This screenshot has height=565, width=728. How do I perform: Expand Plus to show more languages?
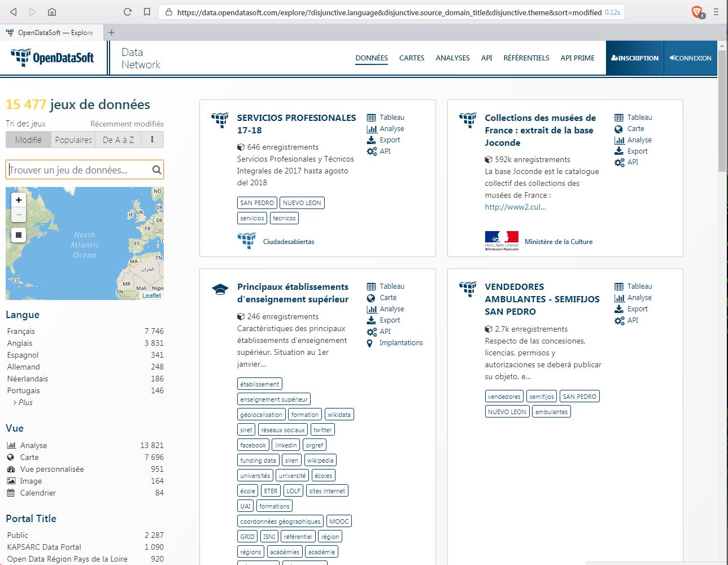click(25, 402)
